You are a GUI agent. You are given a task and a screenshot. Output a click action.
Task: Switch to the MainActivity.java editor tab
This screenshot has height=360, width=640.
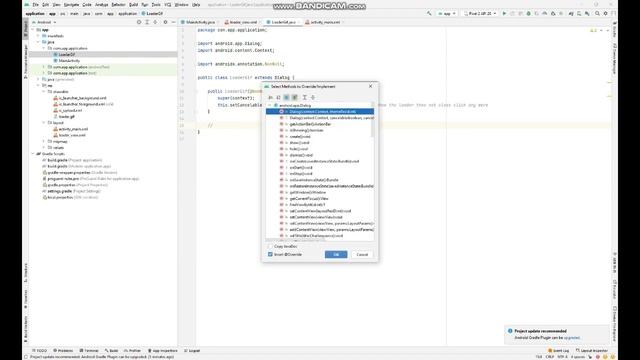click(x=200, y=22)
